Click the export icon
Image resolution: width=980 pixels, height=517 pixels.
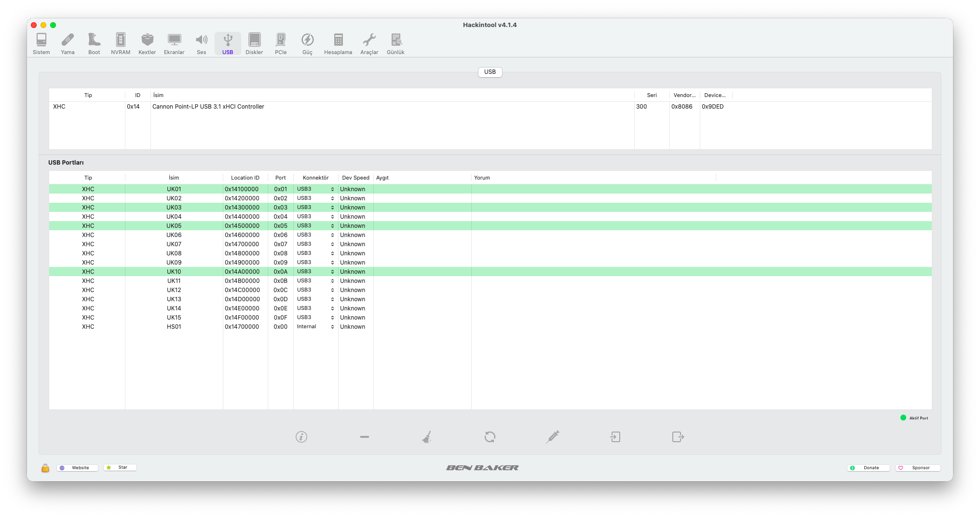(678, 437)
